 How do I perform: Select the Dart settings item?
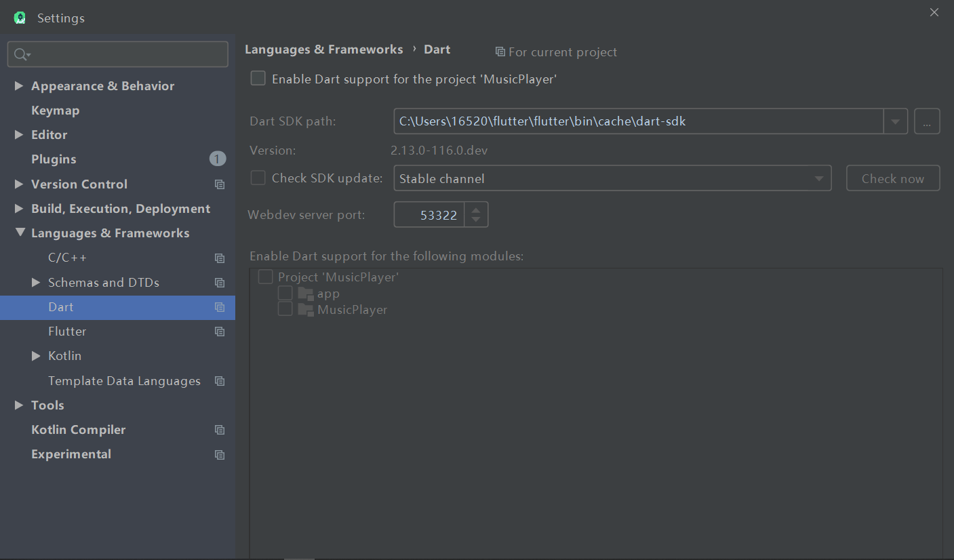(117, 307)
